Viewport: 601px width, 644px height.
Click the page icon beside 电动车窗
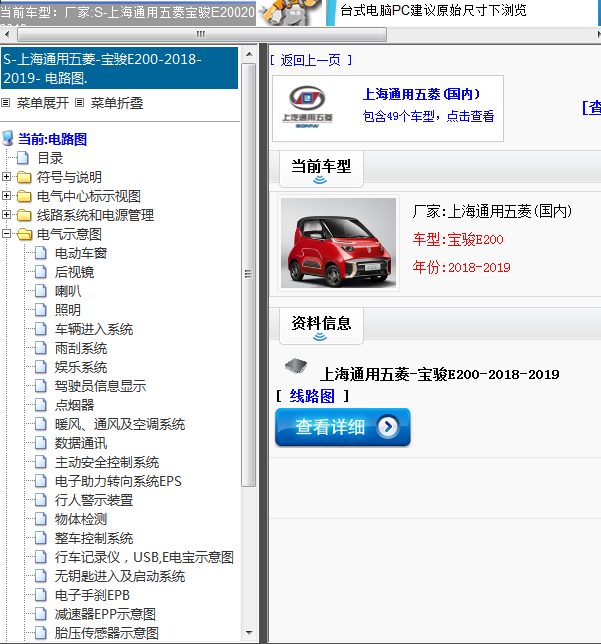[x=40, y=253]
